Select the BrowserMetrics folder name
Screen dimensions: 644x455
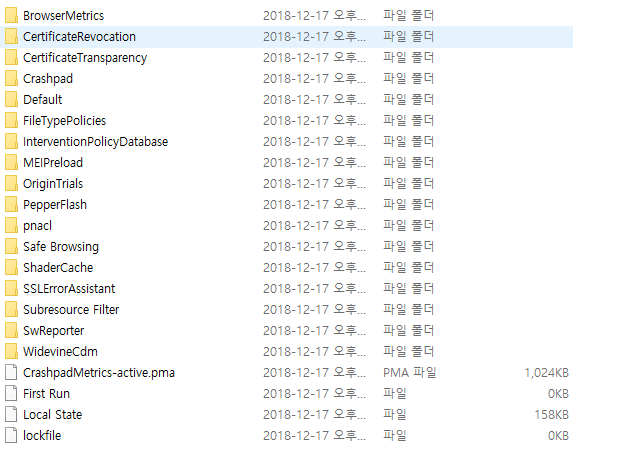[64, 16]
